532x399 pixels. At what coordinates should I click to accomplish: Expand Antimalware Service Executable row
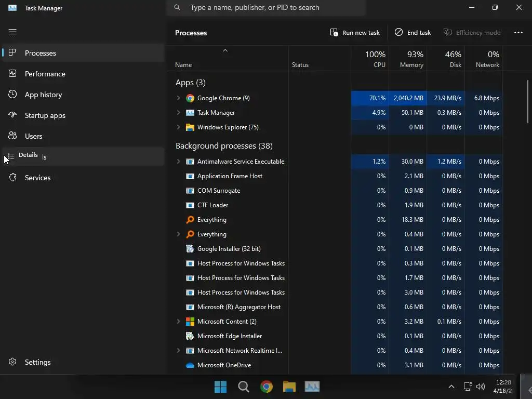(179, 162)
